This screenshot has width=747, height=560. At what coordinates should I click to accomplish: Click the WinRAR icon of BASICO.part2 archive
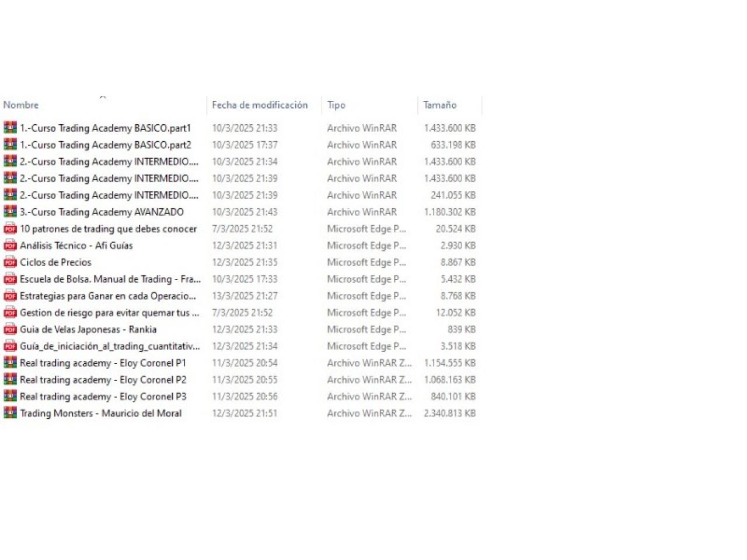click(x=11, y=145)
